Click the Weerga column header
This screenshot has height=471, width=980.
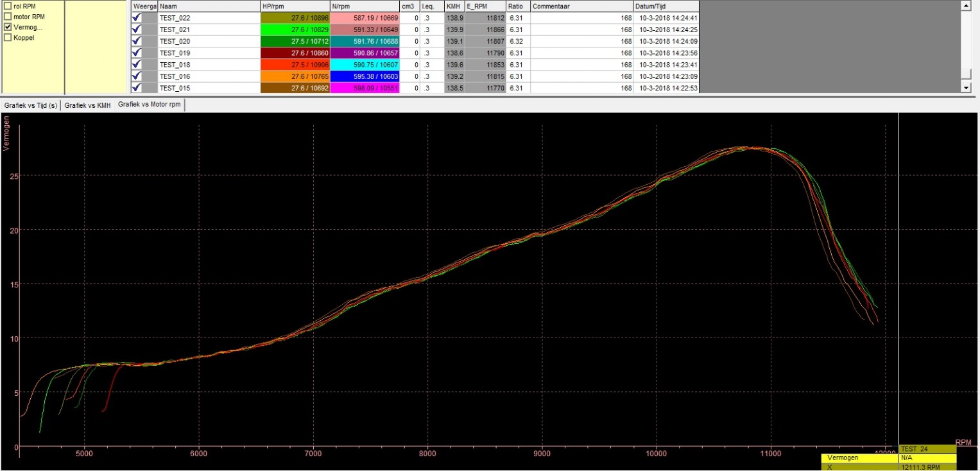pos(144,6)
